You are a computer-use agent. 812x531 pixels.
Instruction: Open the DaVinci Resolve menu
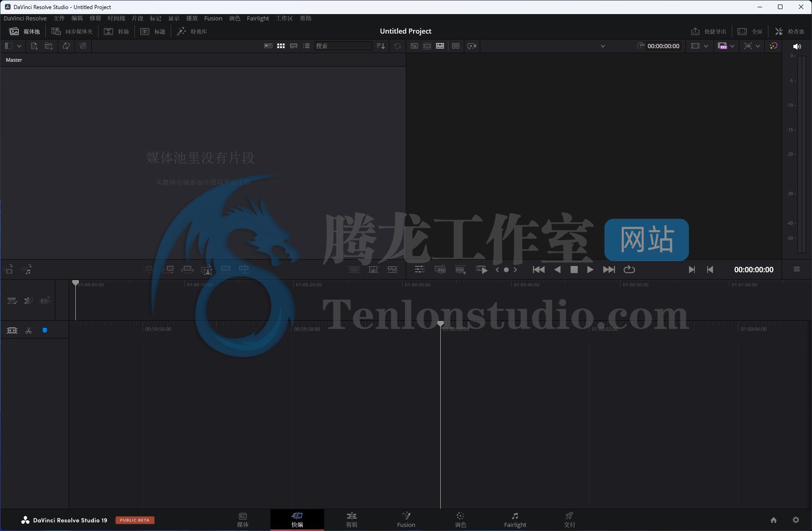(25, 18)
